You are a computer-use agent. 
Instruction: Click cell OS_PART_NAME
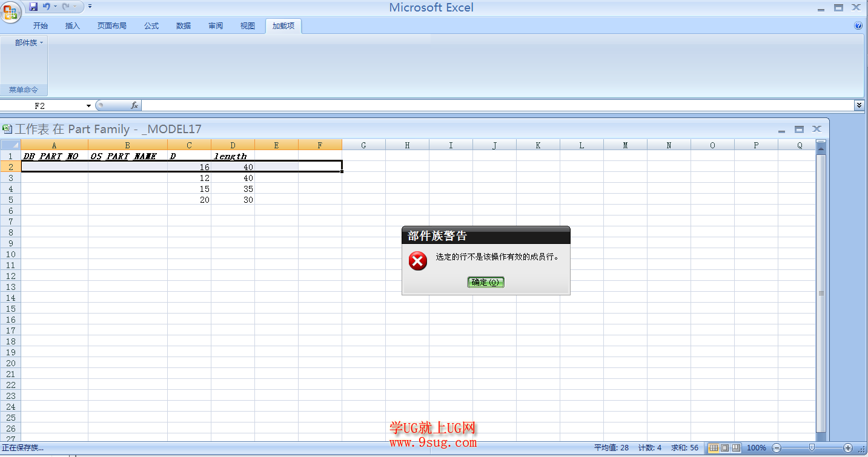[x=128, y=156]
